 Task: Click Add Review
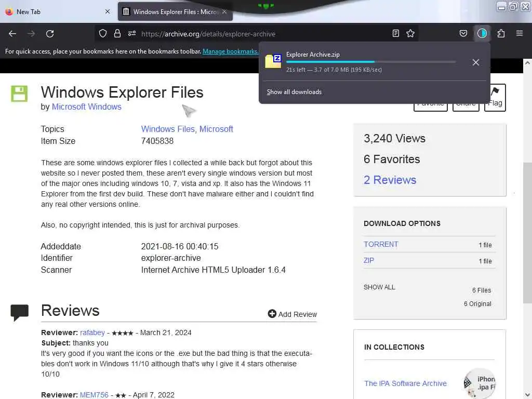click(x=292, y=314)
